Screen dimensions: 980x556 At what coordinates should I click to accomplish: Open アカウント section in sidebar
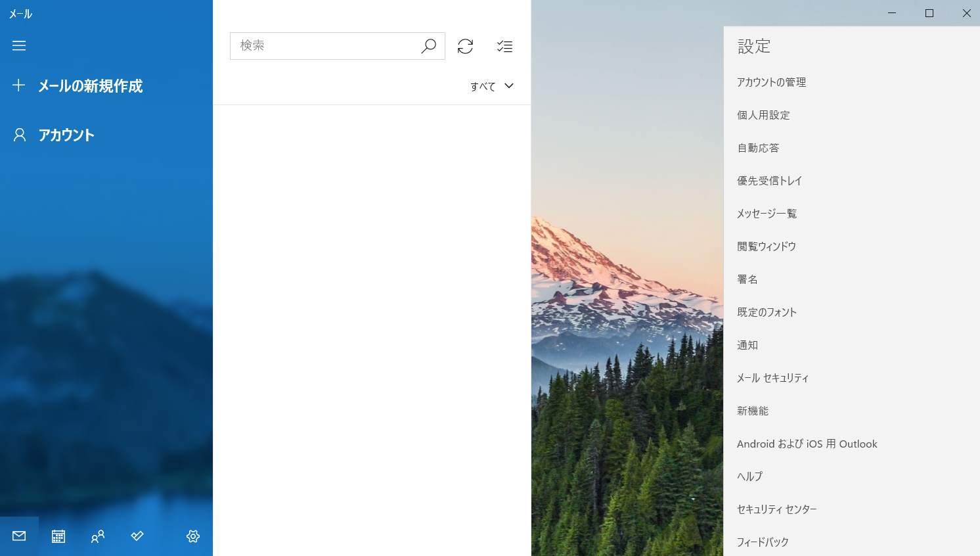(x=106, y=135)
